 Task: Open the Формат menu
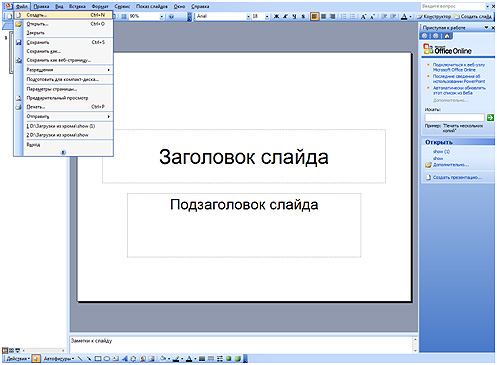coord(100,6)
